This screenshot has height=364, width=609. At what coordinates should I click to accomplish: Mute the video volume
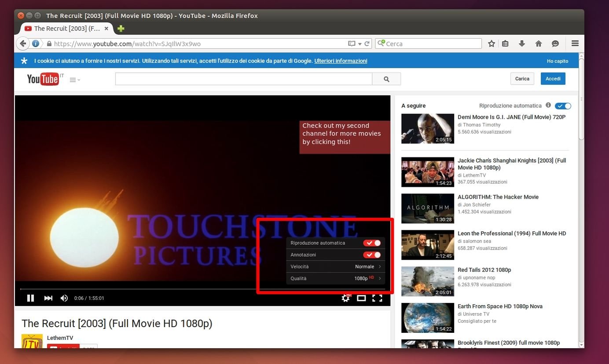pos(64,298)
